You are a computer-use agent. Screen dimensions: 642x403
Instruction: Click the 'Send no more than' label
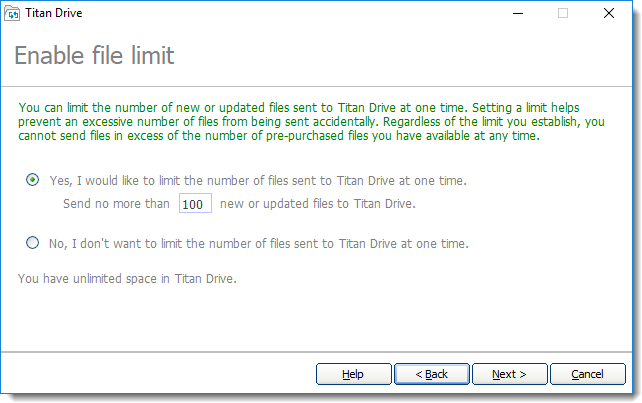tap(117, 204)
